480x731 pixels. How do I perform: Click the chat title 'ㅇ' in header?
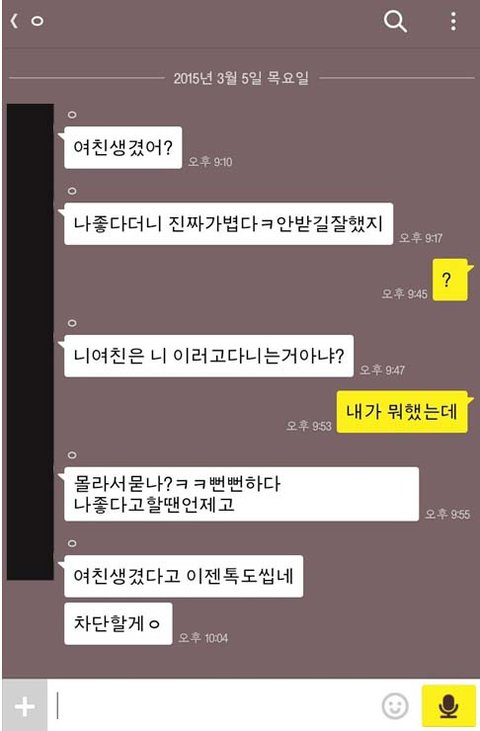[37, 21]
